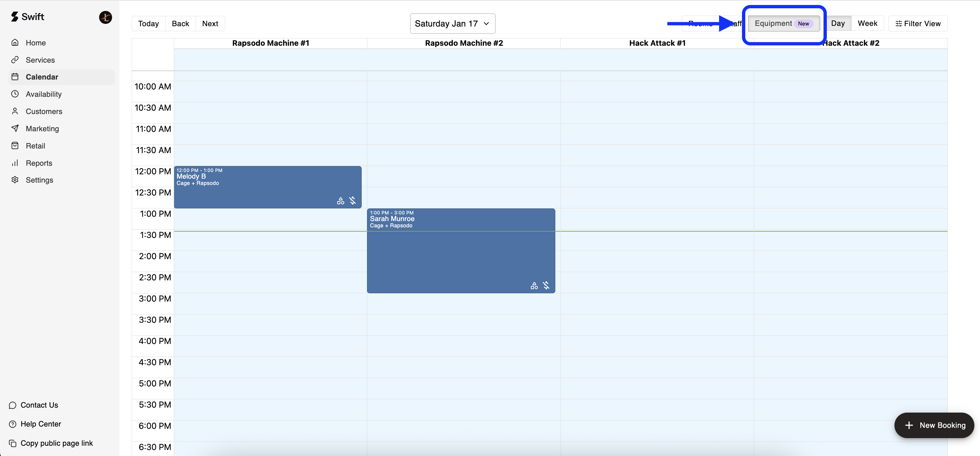Open the Filter View options

click(x=918, y=24)
